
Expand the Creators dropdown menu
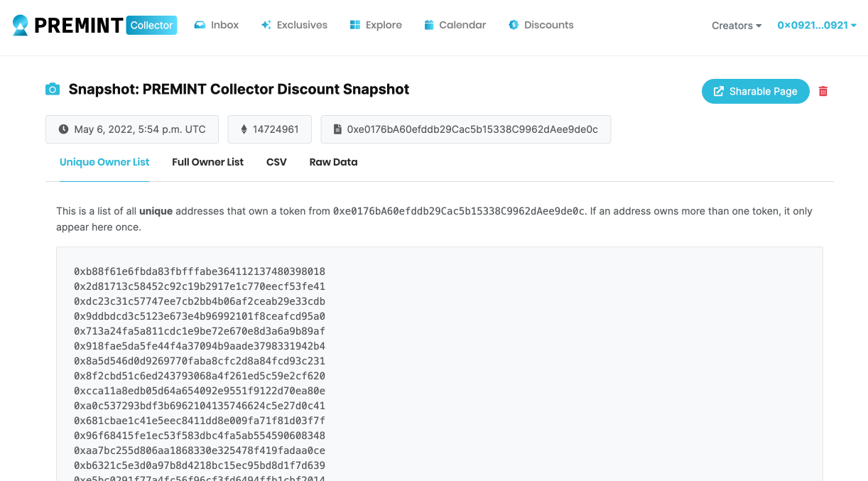pos(737,26)
